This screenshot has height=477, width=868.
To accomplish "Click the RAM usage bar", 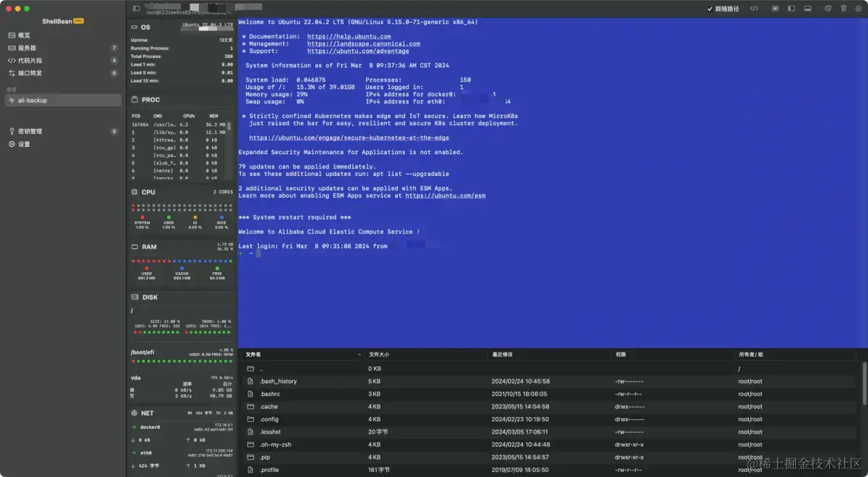I will [182, 261].
